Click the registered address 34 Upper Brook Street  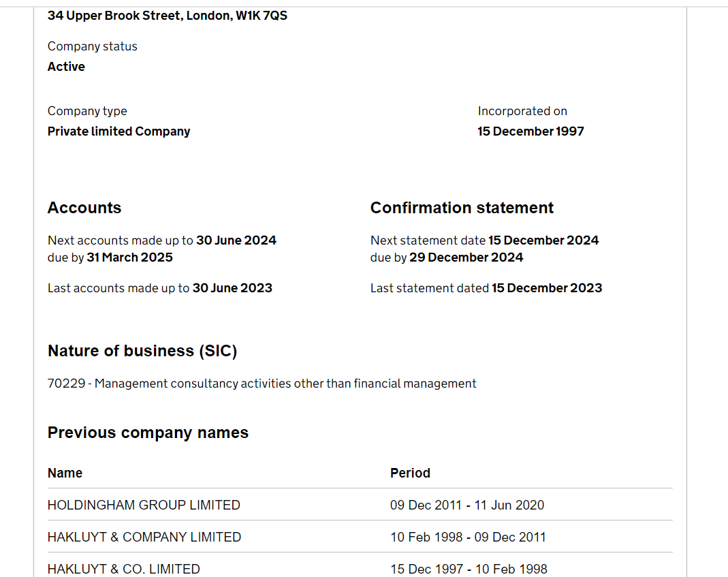(x=167, y=15)
